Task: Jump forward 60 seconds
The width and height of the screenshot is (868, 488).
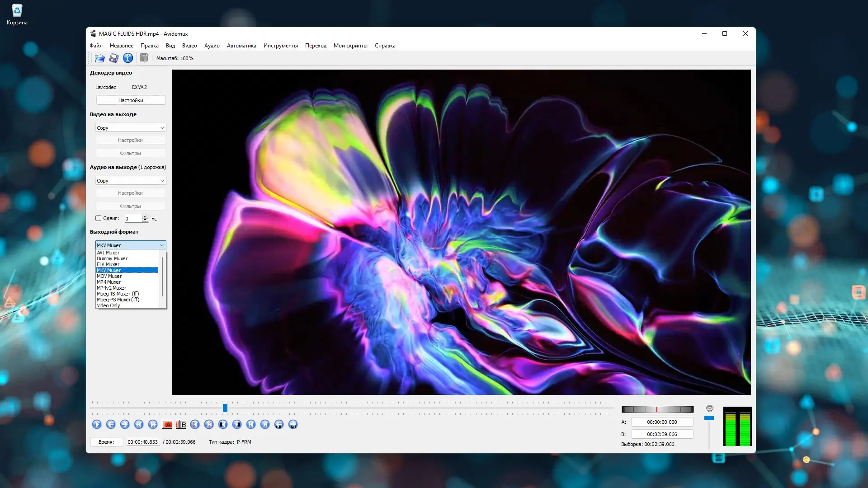Action: tap(293, 424)
